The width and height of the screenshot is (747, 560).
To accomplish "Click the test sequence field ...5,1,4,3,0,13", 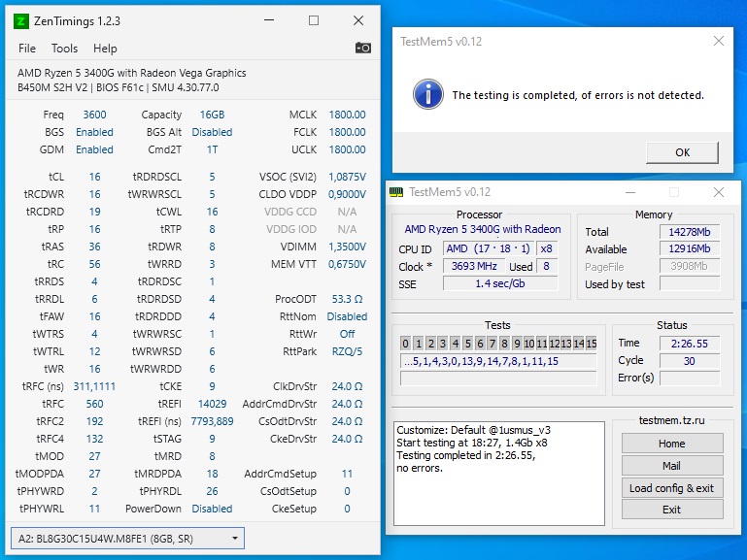I will [x=498, y=361].
